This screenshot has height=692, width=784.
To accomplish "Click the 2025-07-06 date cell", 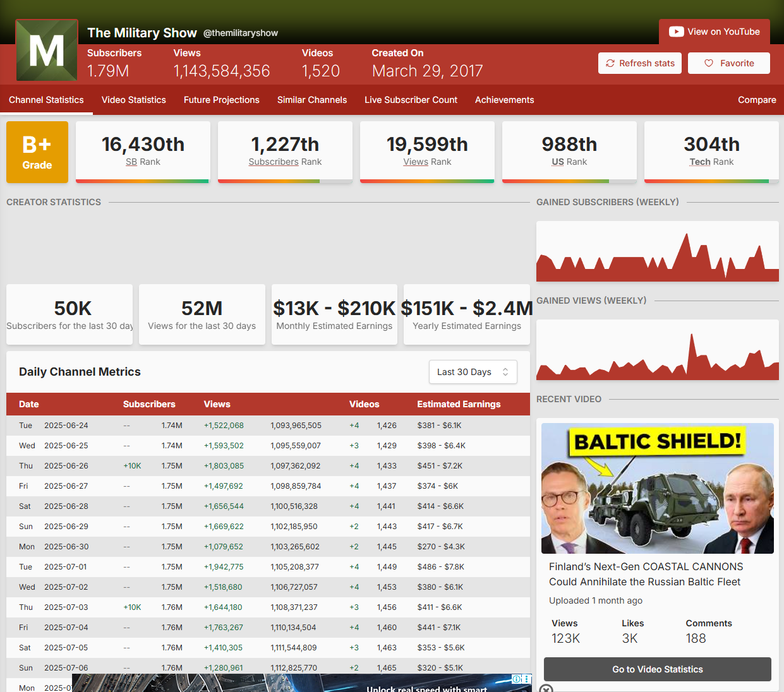I will point(66,668).
